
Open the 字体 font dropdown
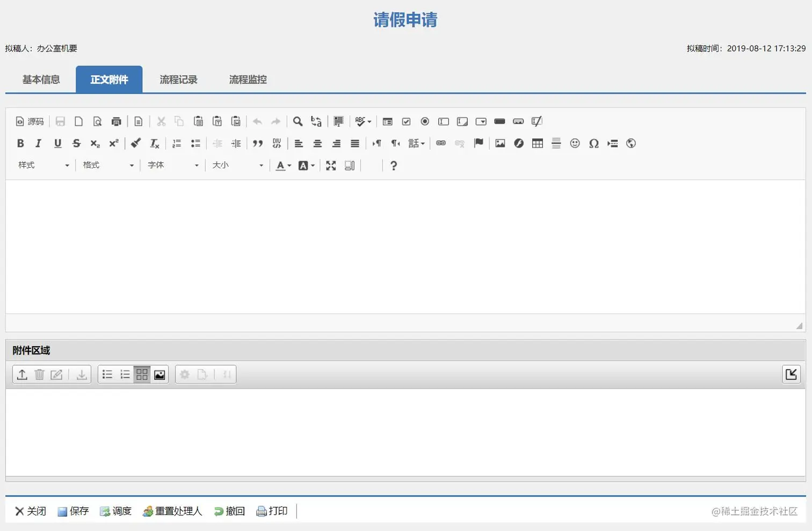point(173,166)
